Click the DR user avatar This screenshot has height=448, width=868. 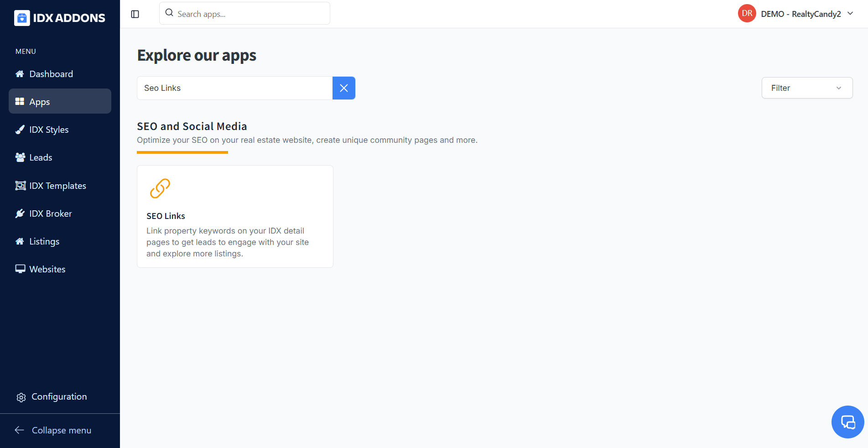pos(747,14)
